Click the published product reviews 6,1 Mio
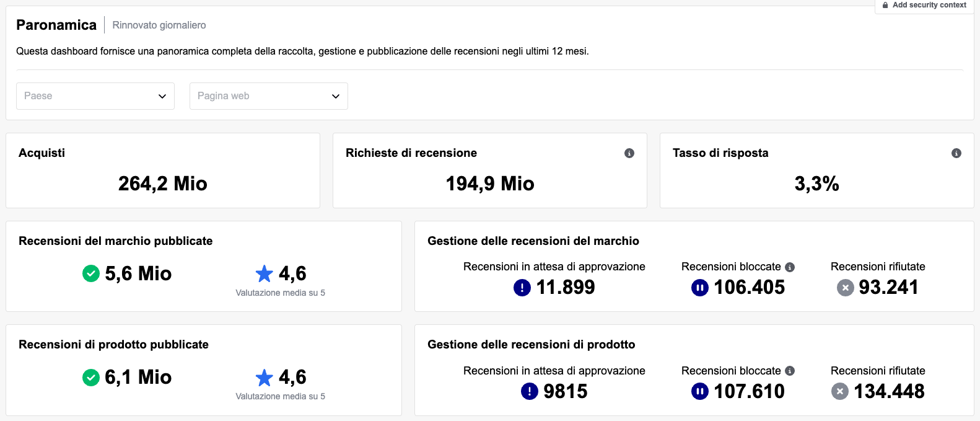The width and height of the screenshot is (980, 421). (138, 377)
